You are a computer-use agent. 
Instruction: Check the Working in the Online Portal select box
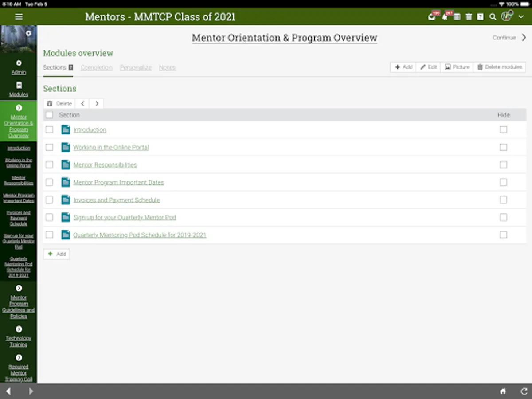click(49, 147)
